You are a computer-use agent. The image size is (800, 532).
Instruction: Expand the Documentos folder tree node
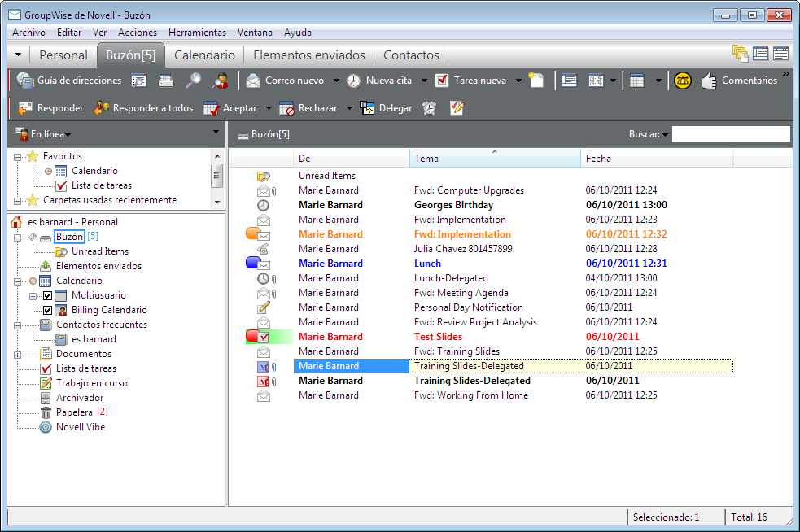point(18,354)
